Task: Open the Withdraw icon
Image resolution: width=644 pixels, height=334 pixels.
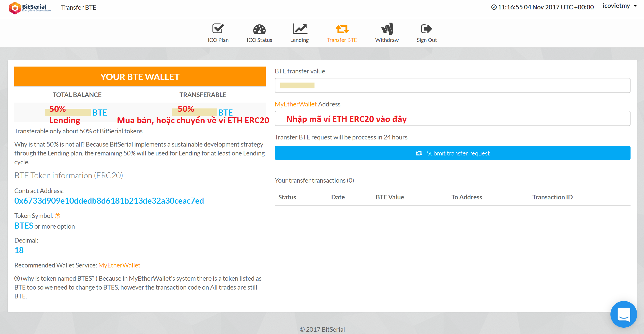Action: [x=387, y=29]
